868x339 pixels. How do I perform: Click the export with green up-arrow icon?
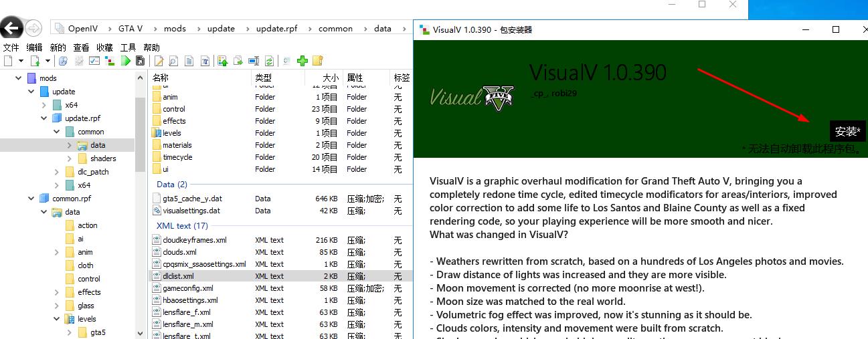223,61
